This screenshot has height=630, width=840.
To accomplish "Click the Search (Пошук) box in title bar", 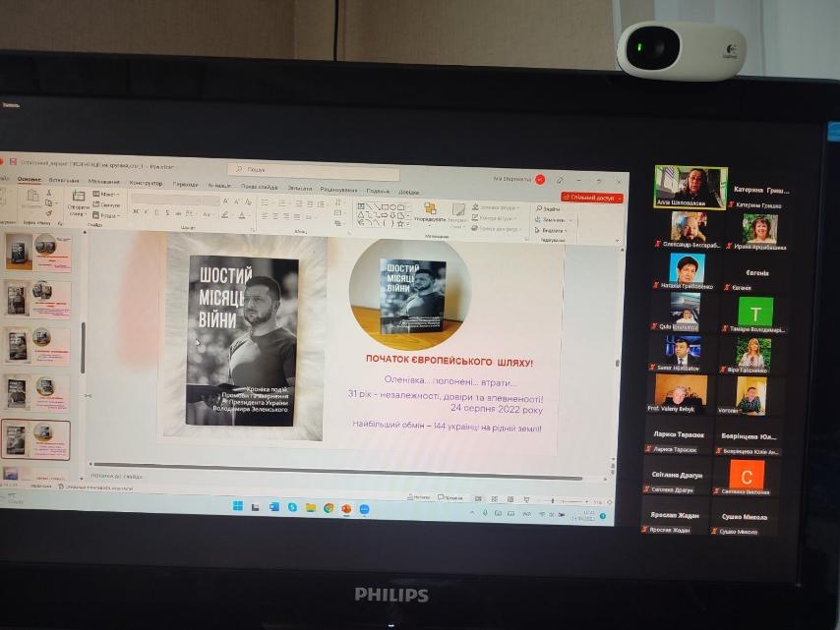I will [313, 170].
